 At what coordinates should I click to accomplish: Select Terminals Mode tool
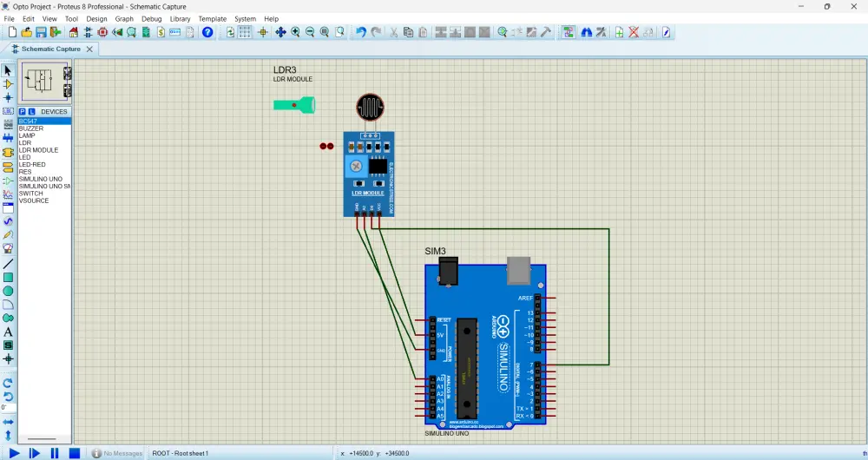tap(8, 168)
